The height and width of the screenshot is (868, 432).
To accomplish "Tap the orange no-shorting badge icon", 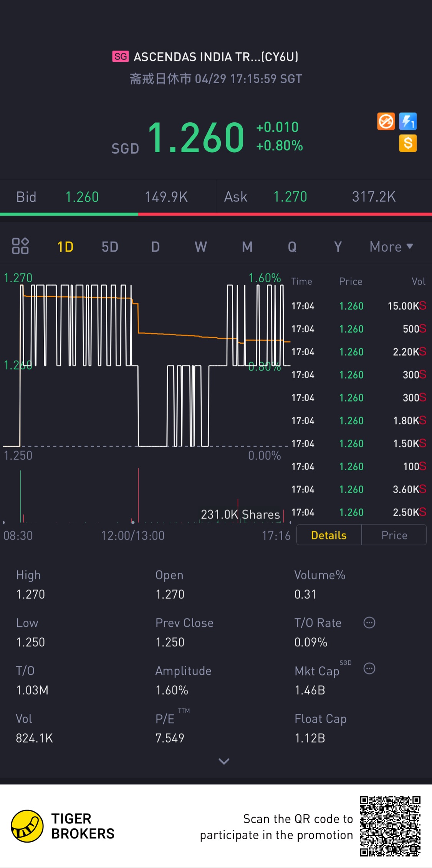I will pyautogui.click(x=386, y=122).
